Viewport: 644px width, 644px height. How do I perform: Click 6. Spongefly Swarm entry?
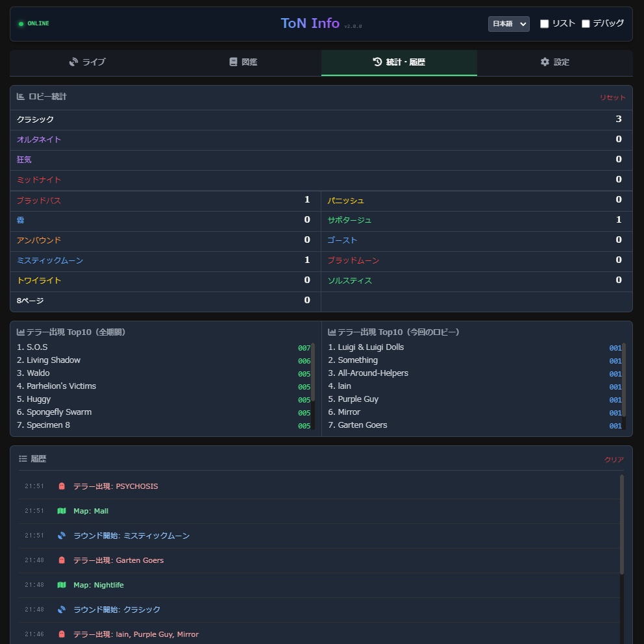(x=55, y=412)
